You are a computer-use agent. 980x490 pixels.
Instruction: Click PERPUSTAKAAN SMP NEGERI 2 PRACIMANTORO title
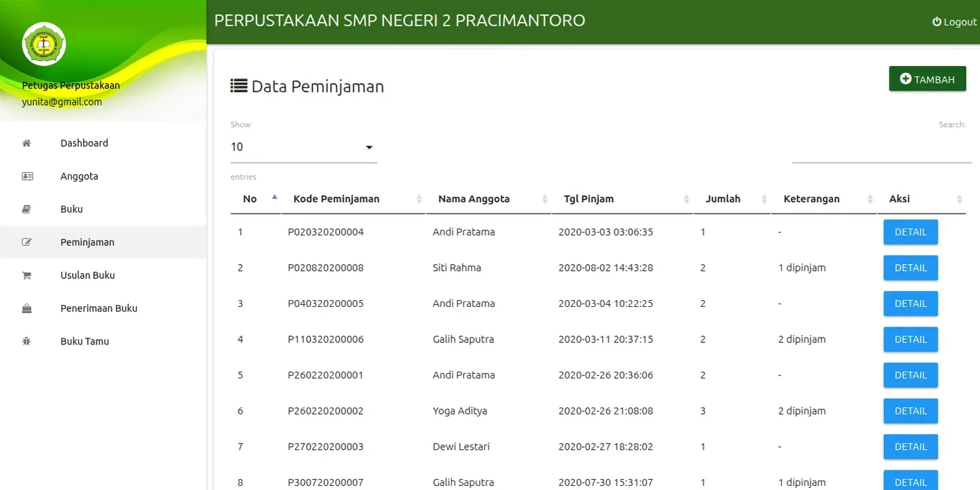coord(399,20)
